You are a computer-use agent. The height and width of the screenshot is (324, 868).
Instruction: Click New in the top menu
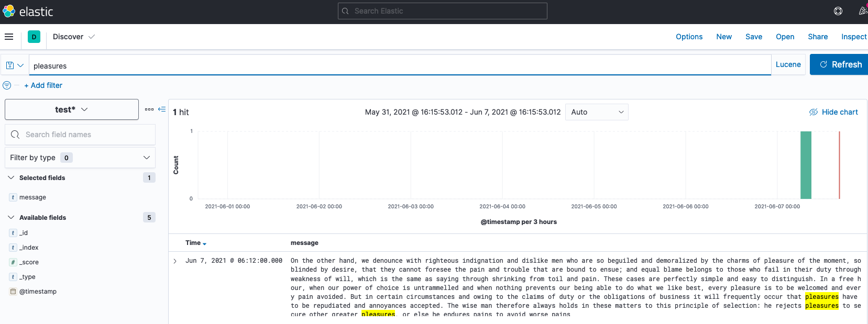724,37
